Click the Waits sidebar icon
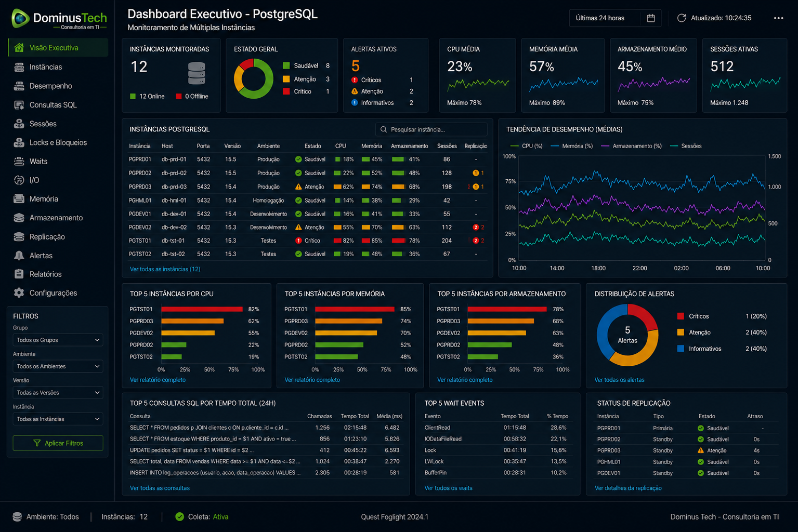Screen dimensions: 798x532 19,162
